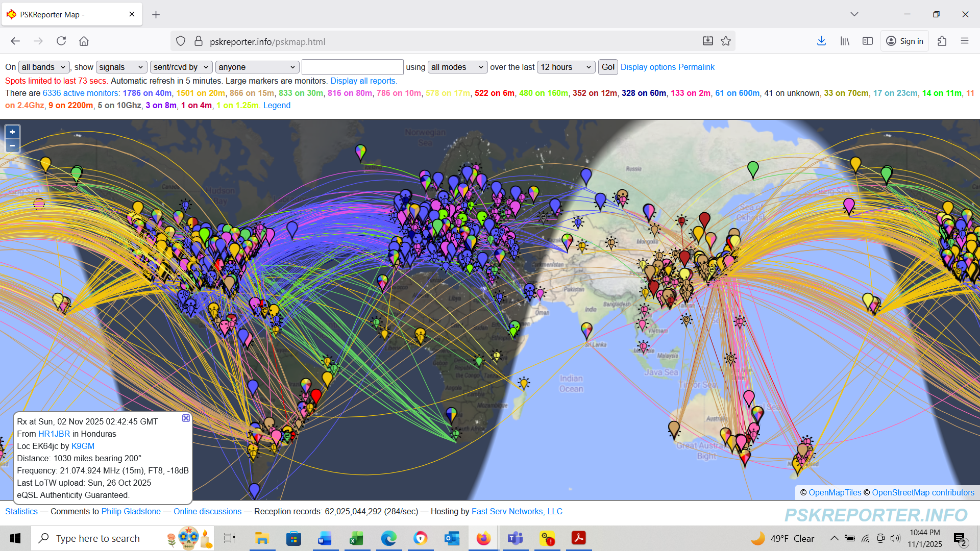This screenshot has height=551, width=980.
Task: Open the '12 hours' time range dropdown
Action: click(x=566, y=67)
